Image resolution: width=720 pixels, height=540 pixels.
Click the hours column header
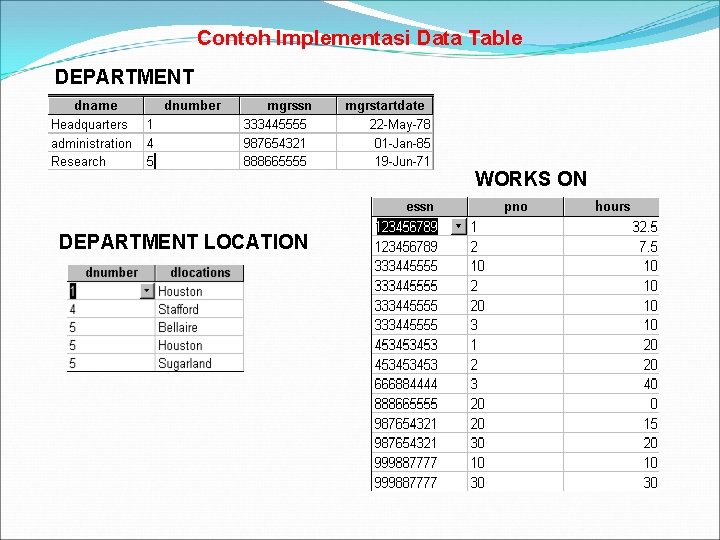point(612,207)
